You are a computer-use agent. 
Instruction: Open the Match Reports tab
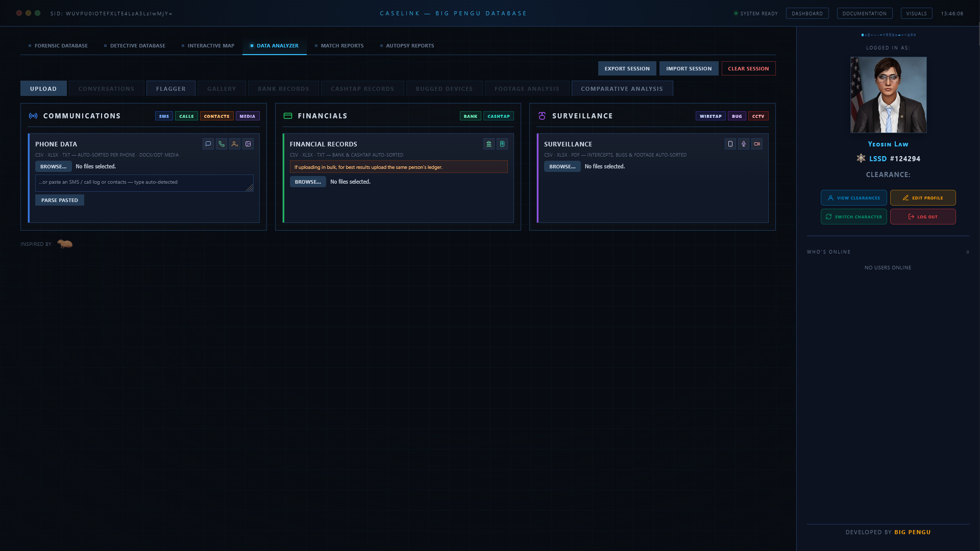(x=339, y=46)
